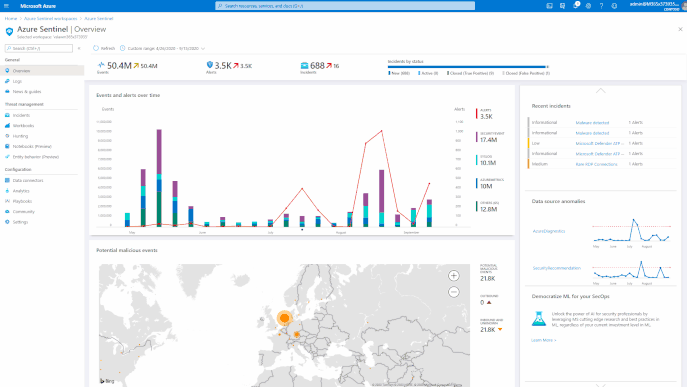
Task: Open the Rare RDP Connections incident
Action: 596,164
